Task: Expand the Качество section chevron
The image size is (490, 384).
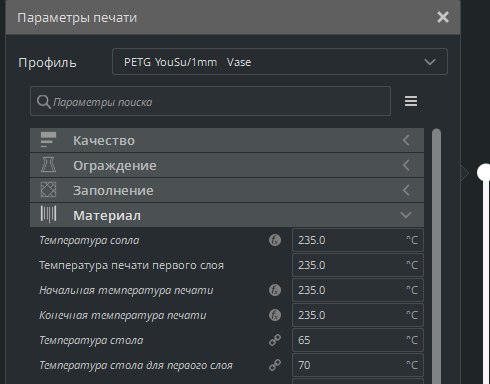Action: coord(406,140)
